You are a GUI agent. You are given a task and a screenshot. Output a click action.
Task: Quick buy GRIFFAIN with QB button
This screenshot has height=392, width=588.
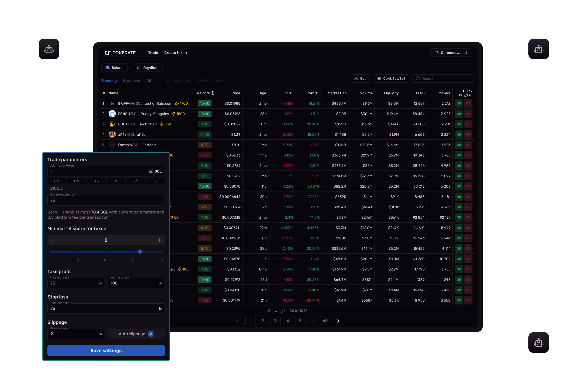click(459, 103)
